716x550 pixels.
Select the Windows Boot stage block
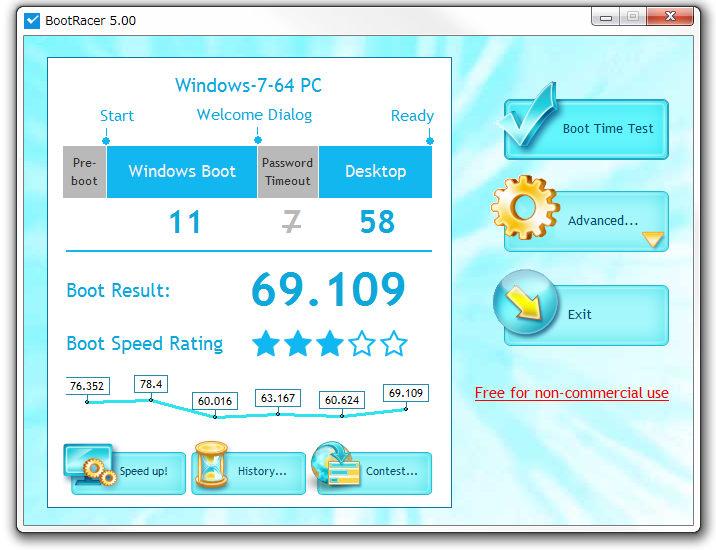[x=182, y=172]
